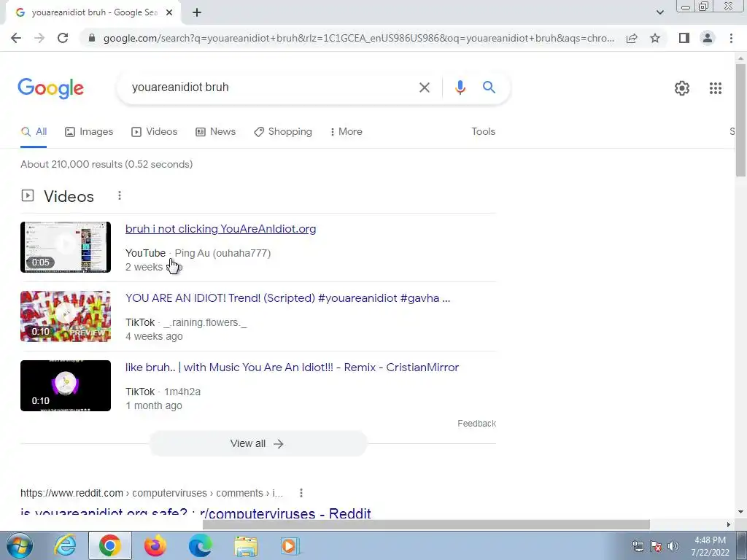
Task: Reload the current page
Action: (x=63, y=38)
